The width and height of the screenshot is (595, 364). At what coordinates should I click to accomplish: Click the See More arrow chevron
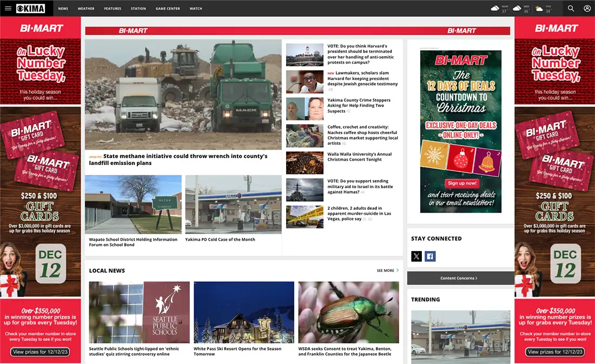tap(398, 270)
